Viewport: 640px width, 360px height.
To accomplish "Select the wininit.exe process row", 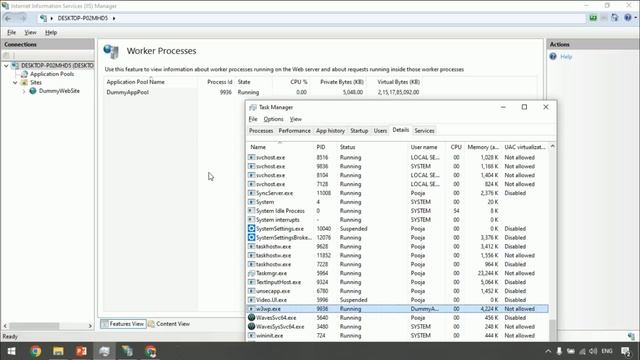I will (x=398, y=336).
